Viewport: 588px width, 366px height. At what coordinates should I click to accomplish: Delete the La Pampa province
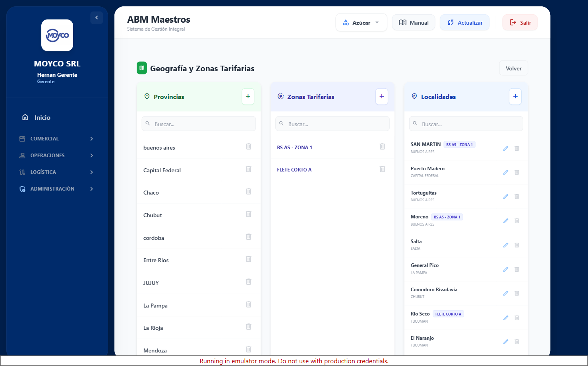pos(249,304)
